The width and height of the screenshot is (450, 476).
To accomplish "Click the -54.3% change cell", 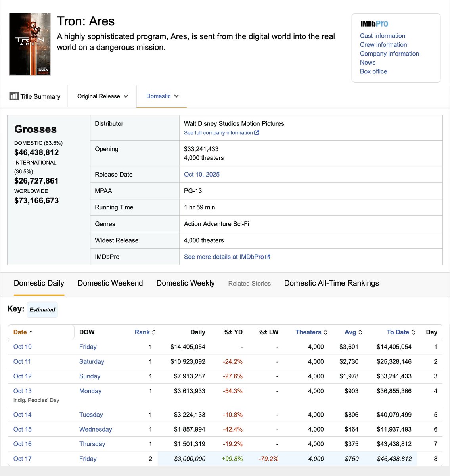I will [x=233, y=391].
